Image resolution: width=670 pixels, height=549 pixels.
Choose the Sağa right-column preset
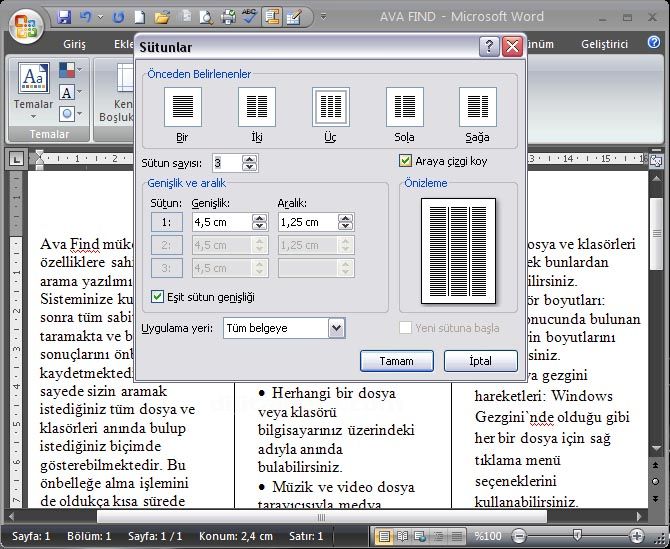click(x=478, y=107)
